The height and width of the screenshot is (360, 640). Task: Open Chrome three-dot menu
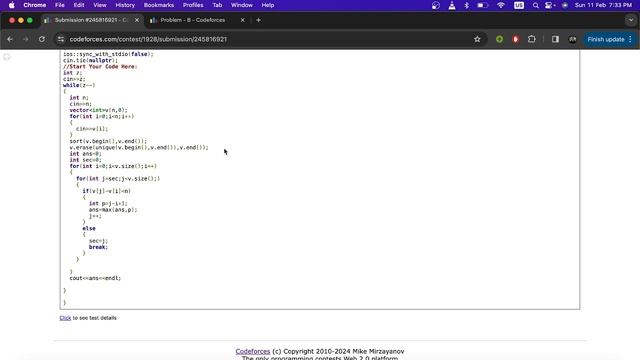point(631,39)
